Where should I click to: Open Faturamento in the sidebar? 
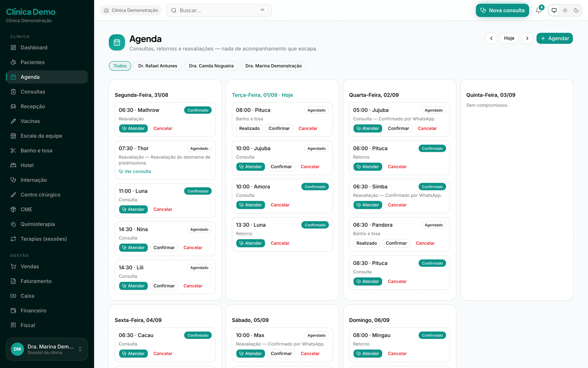point(47,281)
